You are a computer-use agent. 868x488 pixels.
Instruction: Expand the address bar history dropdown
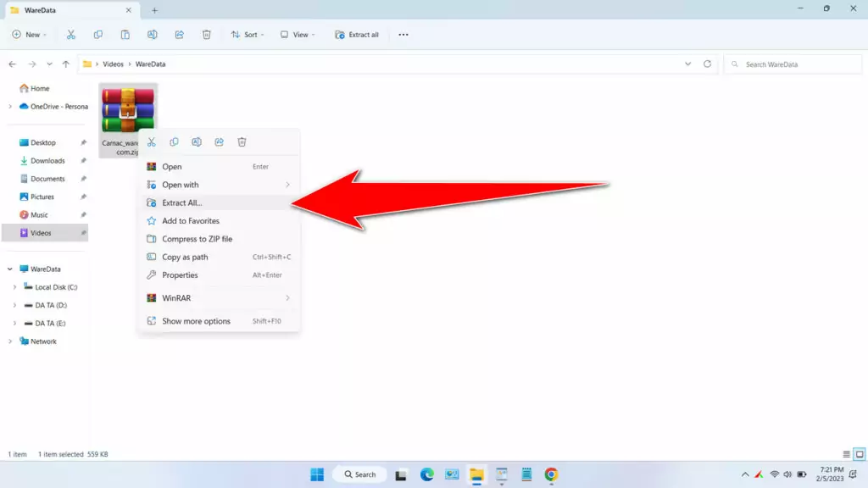pos(687,64)
